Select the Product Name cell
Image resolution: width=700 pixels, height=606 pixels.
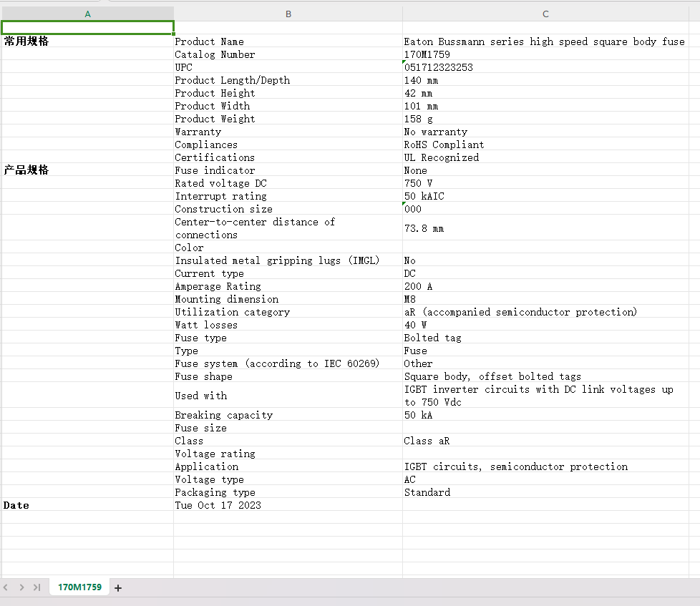pyautogui.click(x=288, y=41)
